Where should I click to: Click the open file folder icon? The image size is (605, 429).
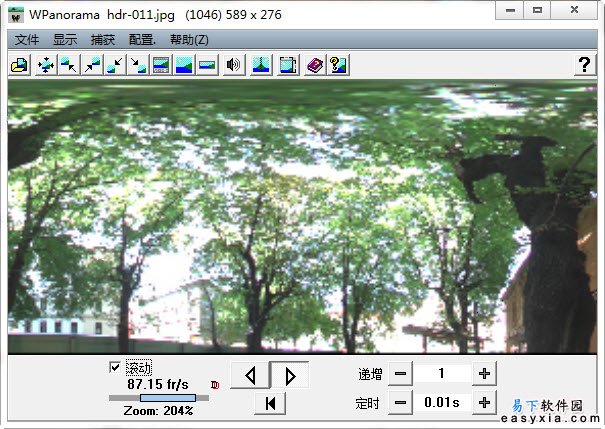tap(19, 66)
